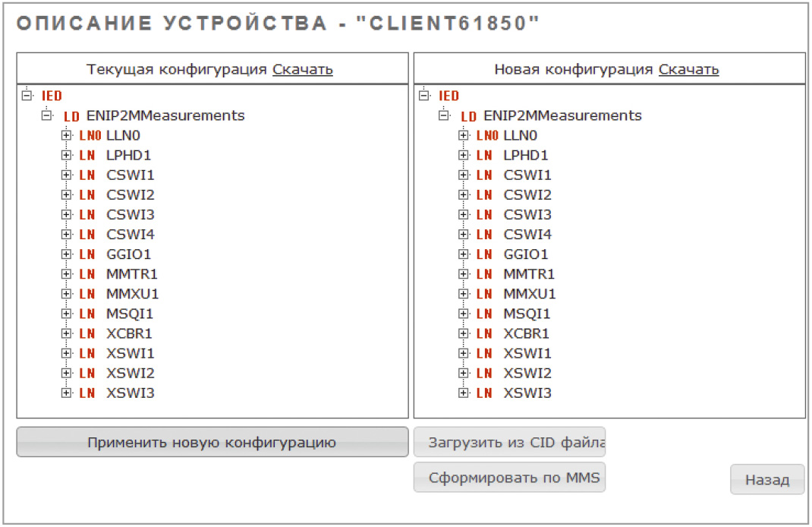Click LN icon beside XCBR1 in new configuration
812x527 pixels.
tap(484, 333)
